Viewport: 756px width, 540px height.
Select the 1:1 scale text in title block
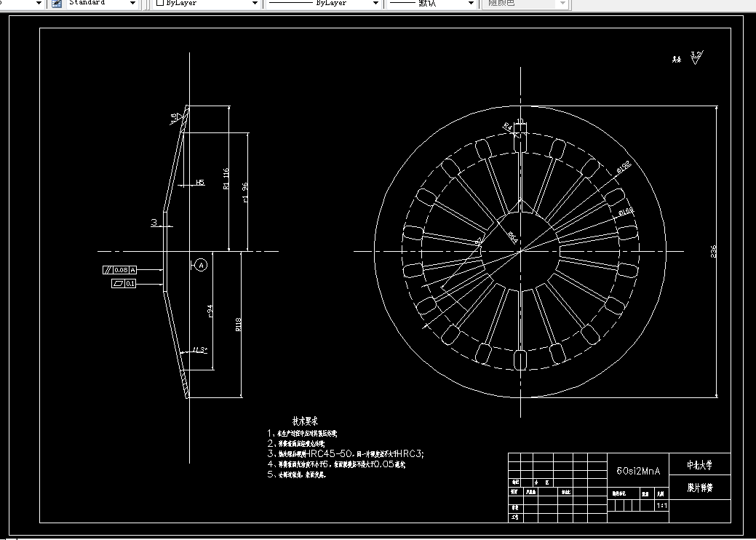tap(662, 506)
